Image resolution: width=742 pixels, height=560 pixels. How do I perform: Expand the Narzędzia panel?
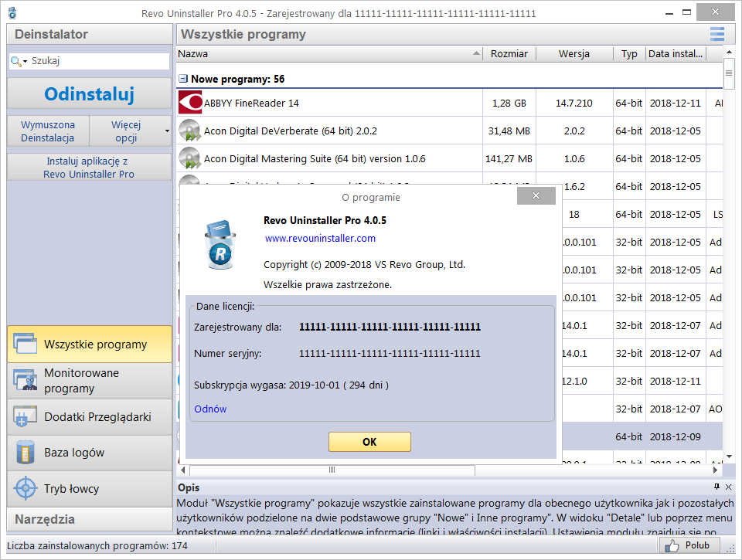click(x=90, y=519)
